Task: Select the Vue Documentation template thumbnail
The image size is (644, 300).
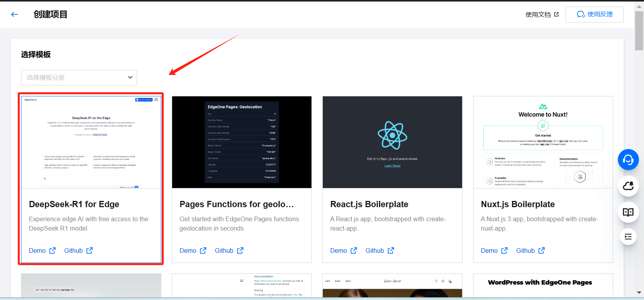Action: (x=242, y=286)
